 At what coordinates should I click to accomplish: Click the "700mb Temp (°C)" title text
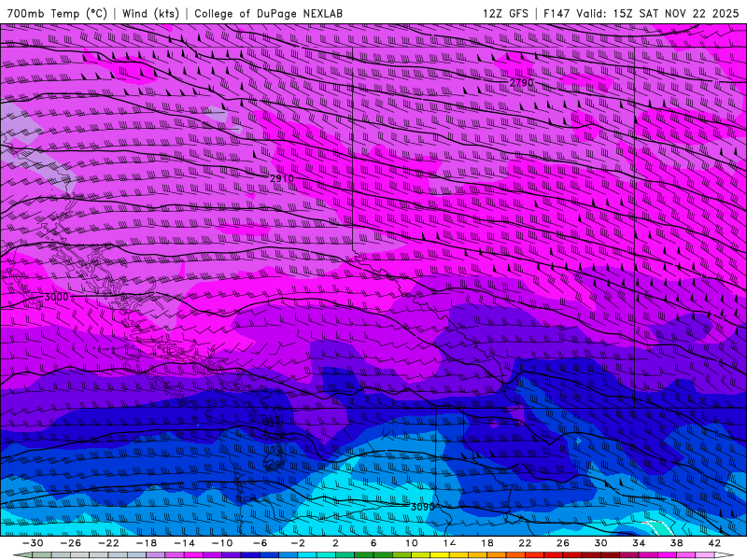57,13
